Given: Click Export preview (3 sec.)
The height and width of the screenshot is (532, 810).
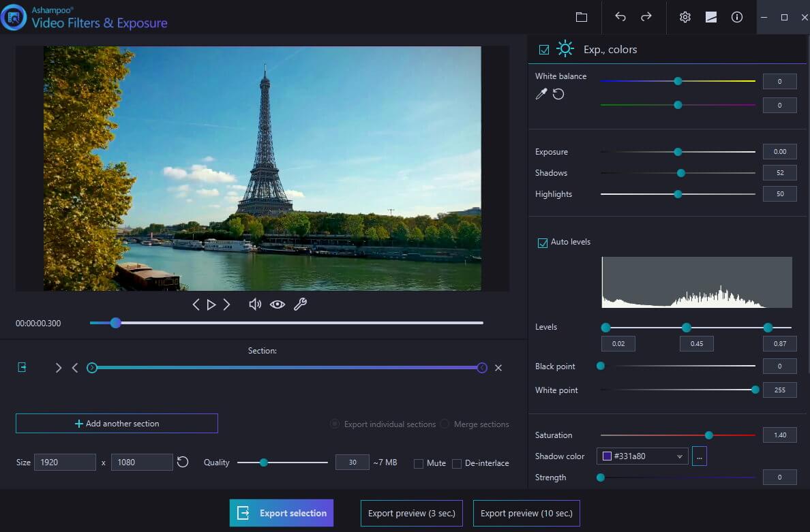Looking at the screenshot, I should (411, 513).
